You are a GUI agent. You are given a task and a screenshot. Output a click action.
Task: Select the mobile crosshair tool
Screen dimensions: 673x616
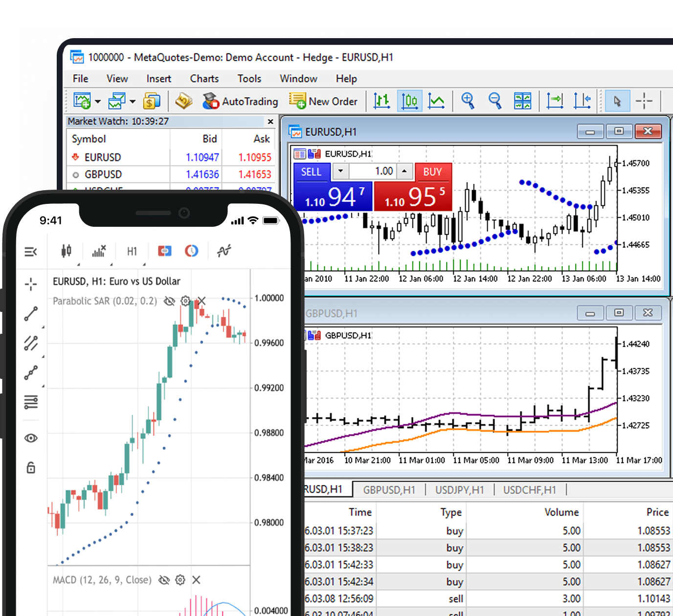[x=31, y=284]
